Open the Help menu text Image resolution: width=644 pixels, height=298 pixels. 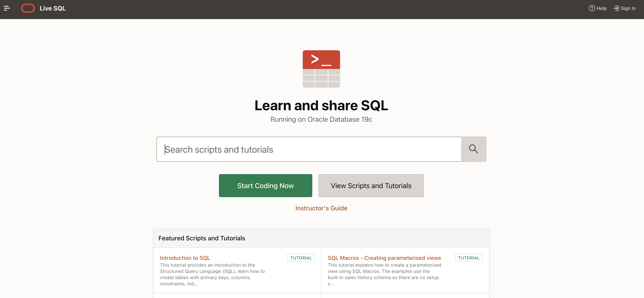[x=601, y=8]
